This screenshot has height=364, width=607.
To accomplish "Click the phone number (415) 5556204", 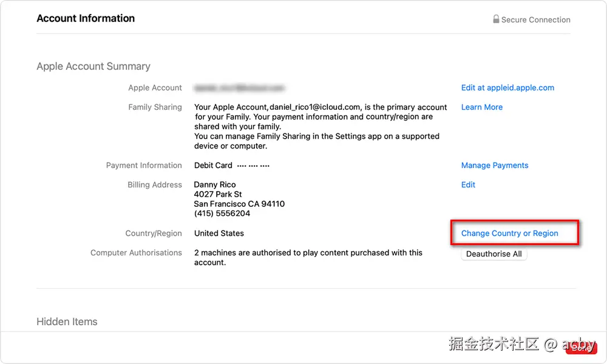I will pyautogui.click(x=222, y=214).
